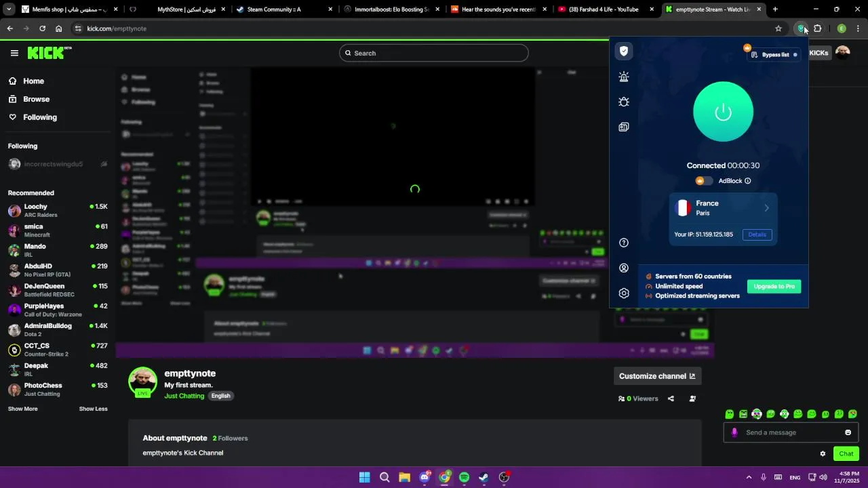Open AbdulHD recommended channel

pyautogui.click(x=58, y=270)
